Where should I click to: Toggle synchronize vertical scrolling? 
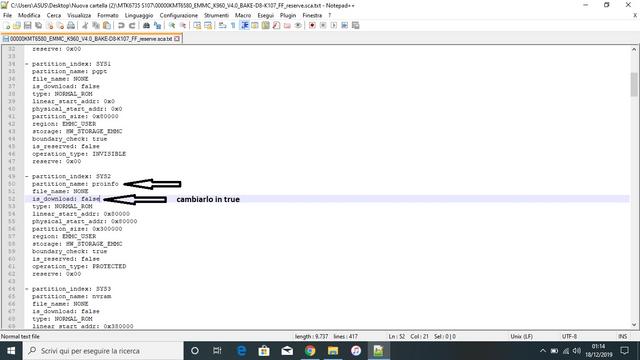click(x=197, y=25)
